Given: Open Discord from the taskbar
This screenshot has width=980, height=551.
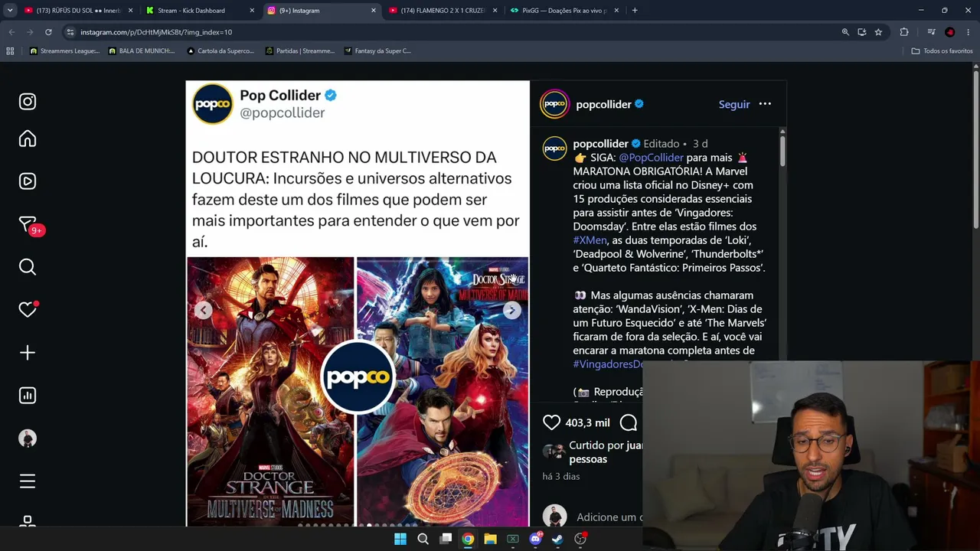Looking at the screenshot, I should pyautogui.click(x=536, y=539).
